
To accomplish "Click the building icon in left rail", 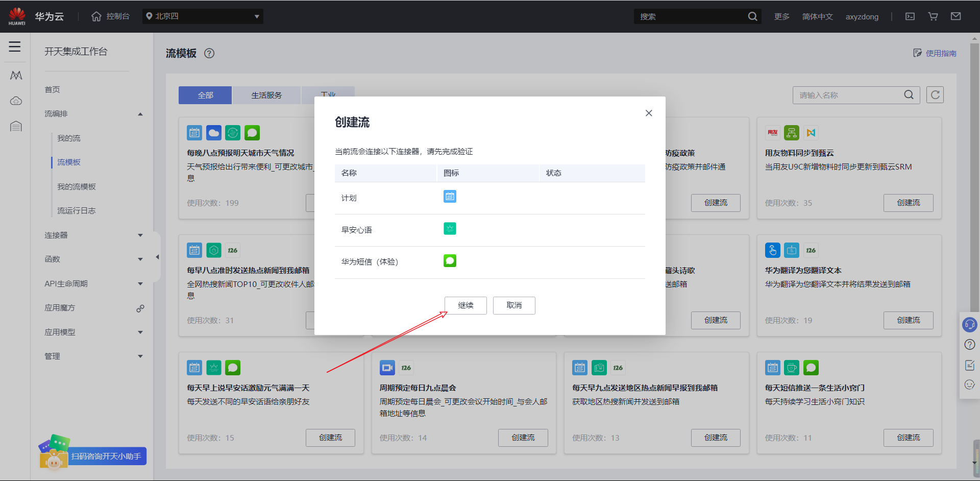I will 16,126.
